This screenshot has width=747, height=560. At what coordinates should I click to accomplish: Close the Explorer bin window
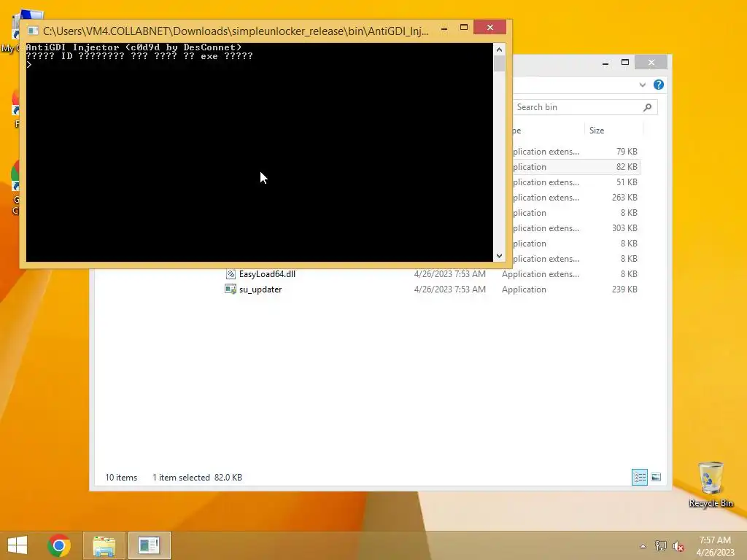point(651,63)
